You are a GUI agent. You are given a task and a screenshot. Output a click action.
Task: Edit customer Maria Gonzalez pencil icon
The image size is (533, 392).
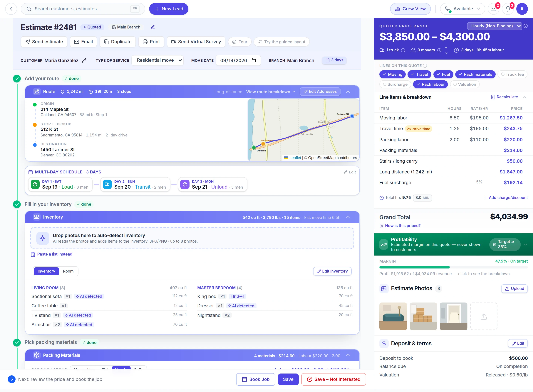point(84,60)
